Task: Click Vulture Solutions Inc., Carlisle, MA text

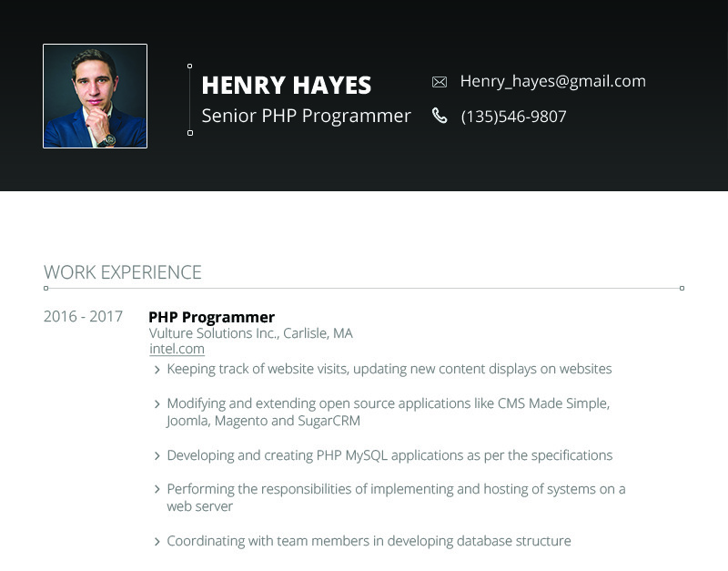Action: tap(251, 333)
